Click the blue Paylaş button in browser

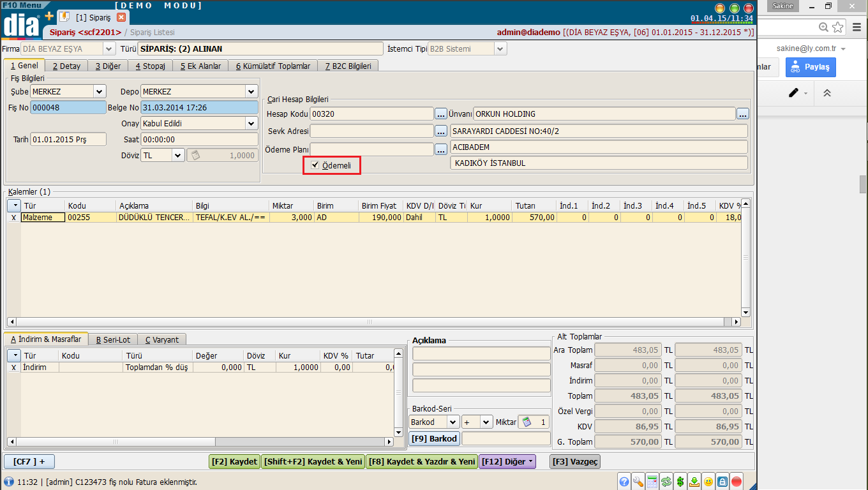[811, 67]
